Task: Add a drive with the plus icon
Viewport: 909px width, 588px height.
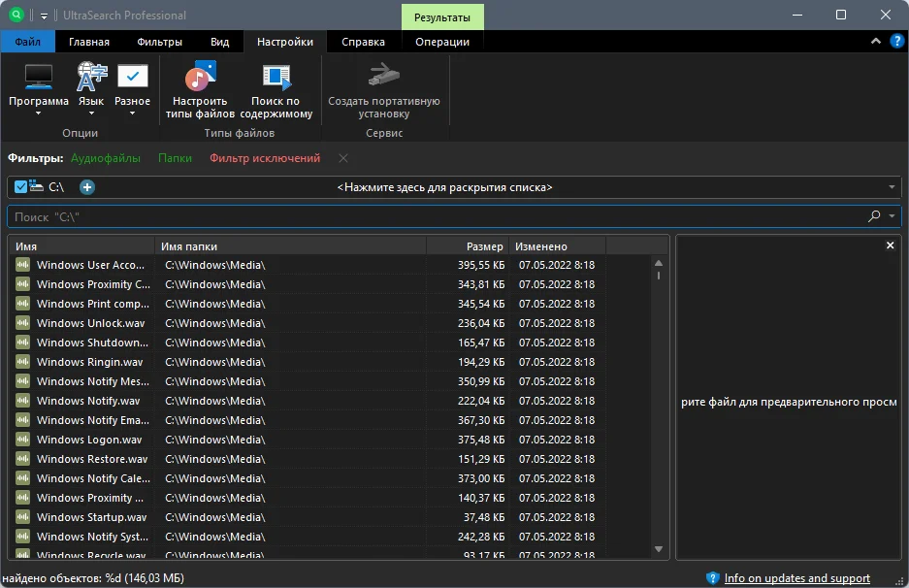Action: click(x=87, y=187)
